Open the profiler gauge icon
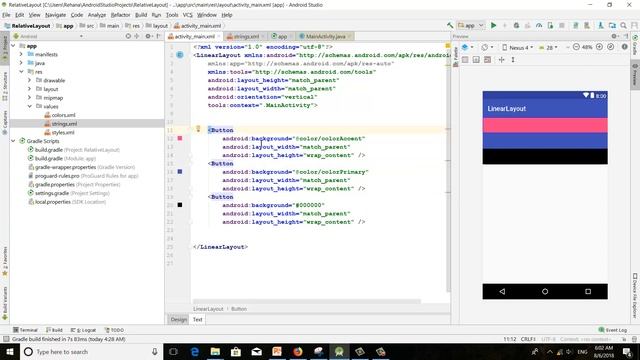This screenshot has height=360, width=640. pyautogui.click(x=539, y=25)
